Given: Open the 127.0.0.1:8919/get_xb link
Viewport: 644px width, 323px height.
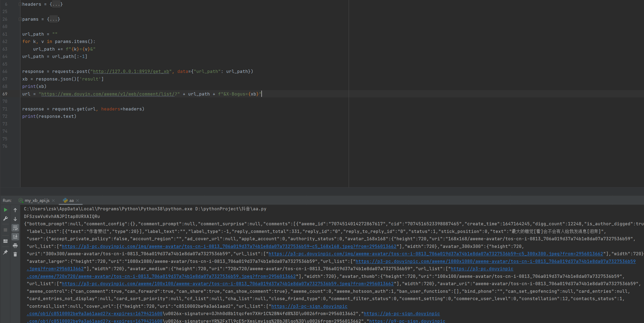Looking at the screenshot, I should (131, 72).
